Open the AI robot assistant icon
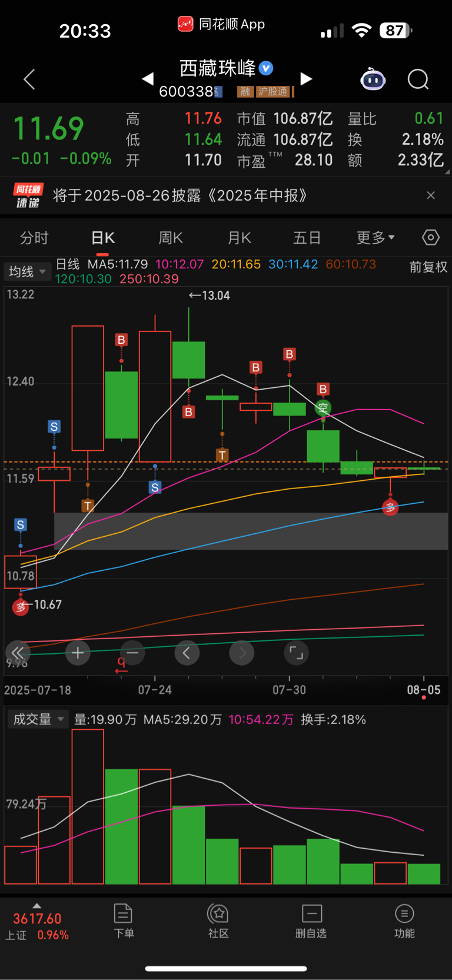The image size is (452, 980). 373,79
